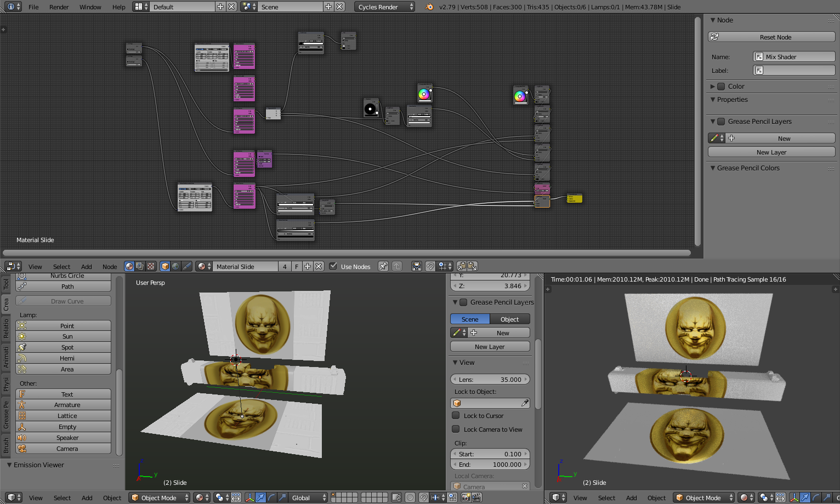This screenshot has height=504, width=840.
Task: Toggle the Use Nodes checkbox
Action: point(333,266)
